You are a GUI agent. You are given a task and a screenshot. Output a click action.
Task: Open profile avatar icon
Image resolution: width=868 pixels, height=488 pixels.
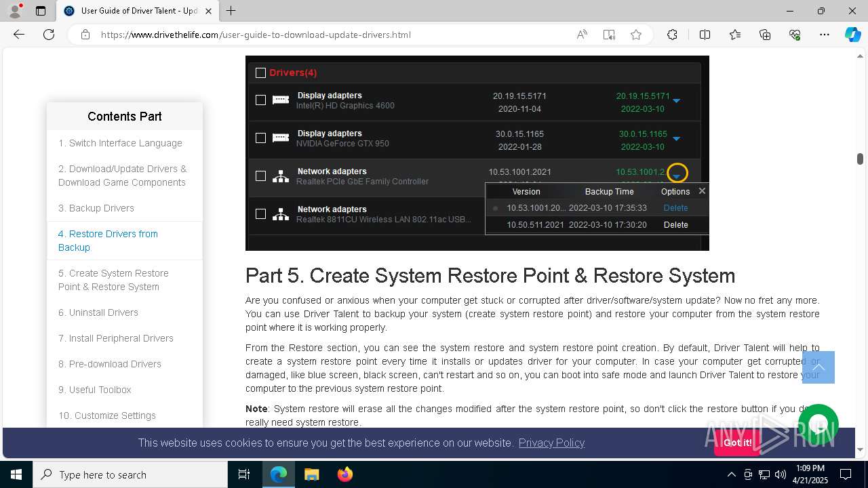(x=15, y=11)
